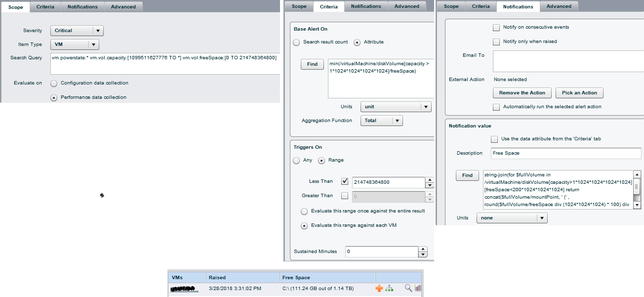Open the redacted VM name link

184,289
